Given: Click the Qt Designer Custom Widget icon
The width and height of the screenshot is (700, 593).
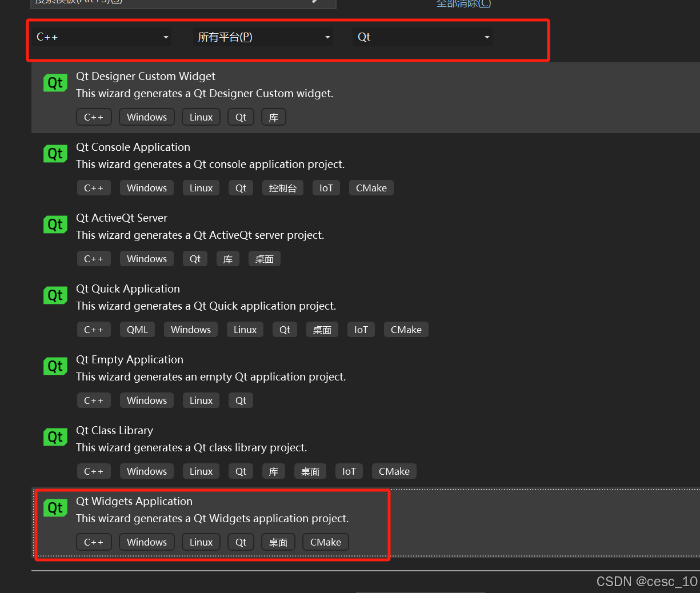Looking at the screenshot, I should point(55,83).
